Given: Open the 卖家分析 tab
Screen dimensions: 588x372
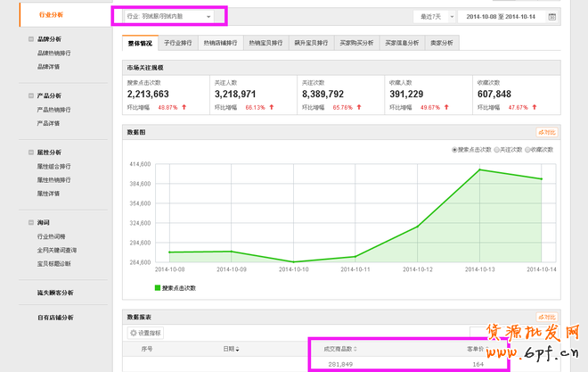Looking at the screenshot, I should 440,43.
